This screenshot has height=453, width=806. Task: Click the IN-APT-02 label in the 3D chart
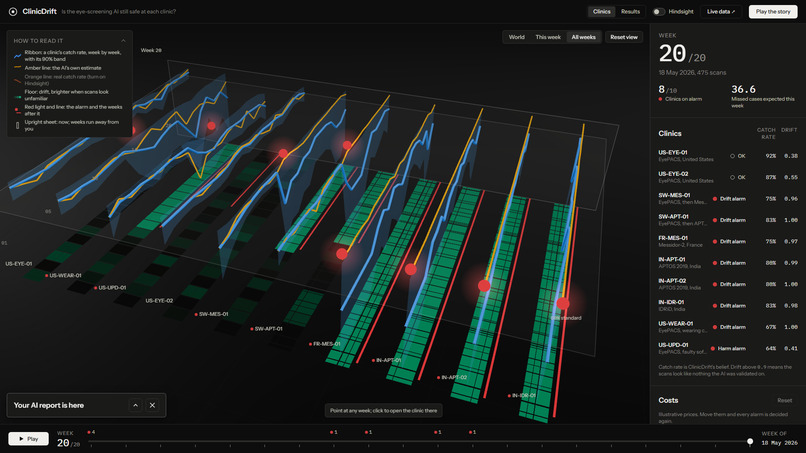pos(454,377)
